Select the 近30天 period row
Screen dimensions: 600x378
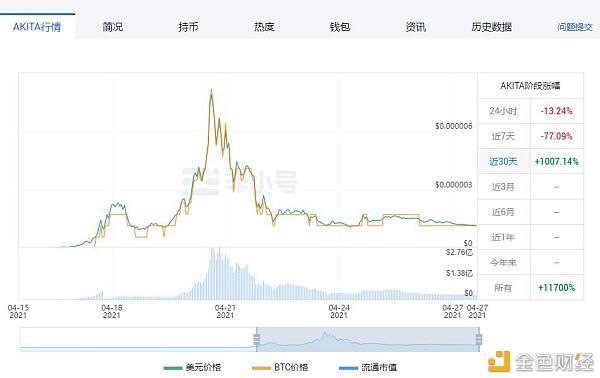coord(530,161)
